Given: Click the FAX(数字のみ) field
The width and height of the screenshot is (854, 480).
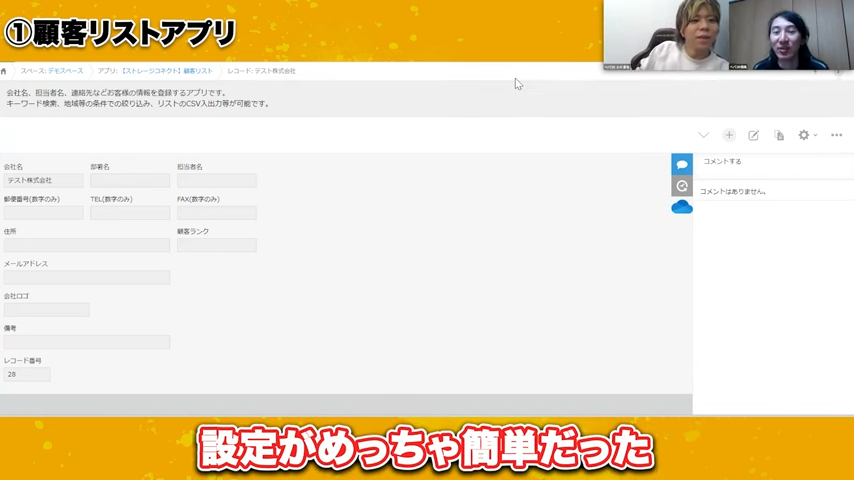Looking at the screenshot, I should [x=217, y=213].
